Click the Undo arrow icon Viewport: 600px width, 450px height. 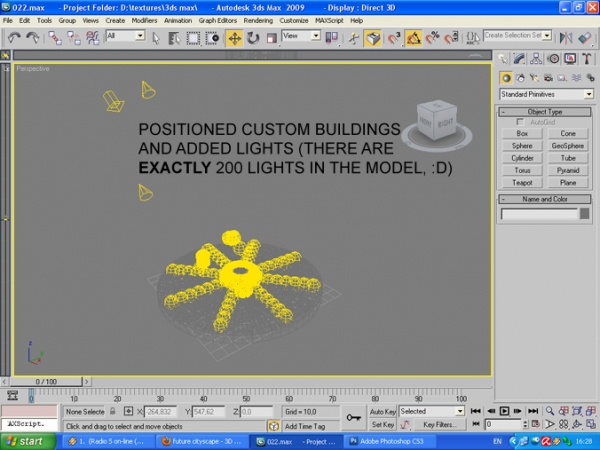pos(15,38)
